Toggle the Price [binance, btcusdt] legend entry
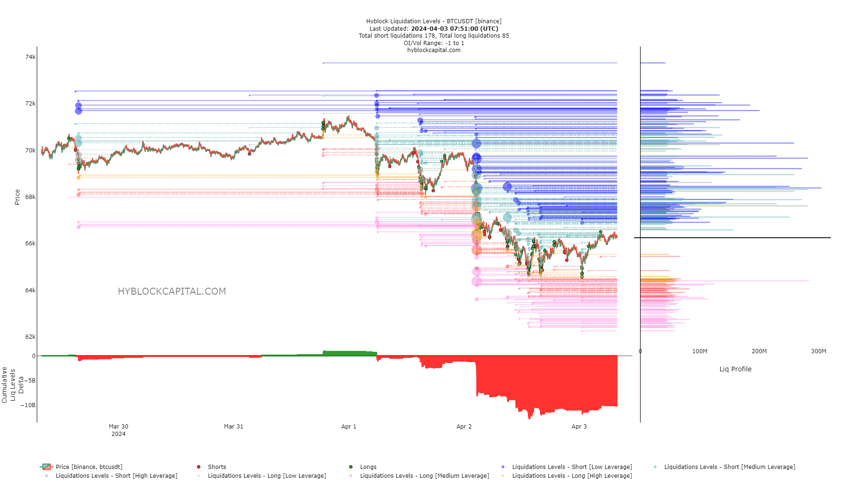This screenshot has width=868, height=488. (81, 467)
